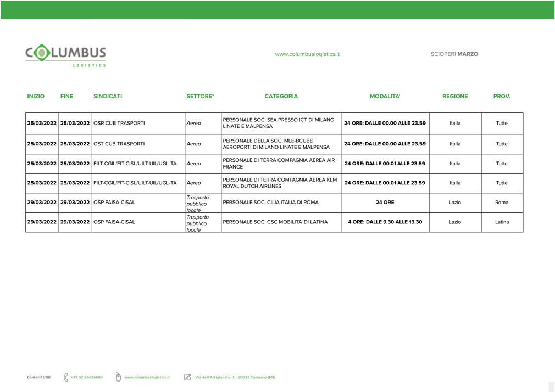Click the Latina province cell
Image resolution: width=555 pixels, height=392 pixels.
click(502, 222)
